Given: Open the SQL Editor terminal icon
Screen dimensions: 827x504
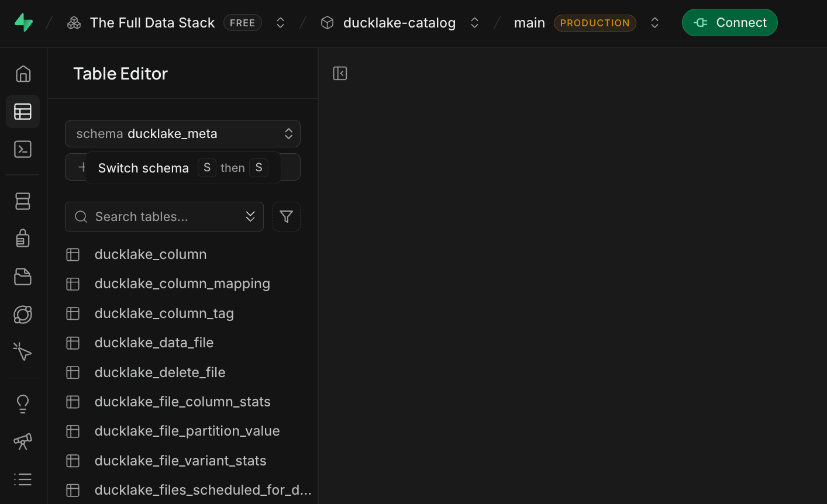Looking at the screenshot, I should 23,149.
